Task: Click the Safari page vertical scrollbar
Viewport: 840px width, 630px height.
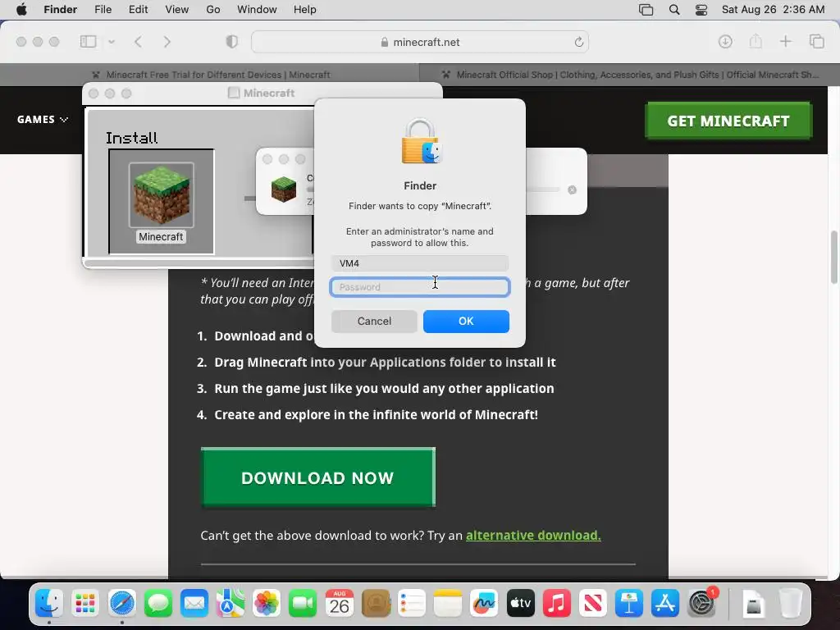Action: [x=833, y=257]
